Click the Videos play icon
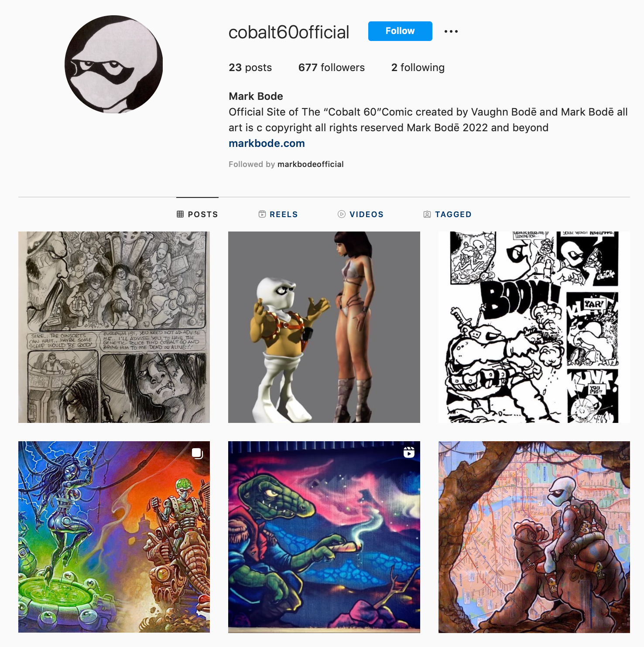644x647 pixels. (x=342, y=214)
